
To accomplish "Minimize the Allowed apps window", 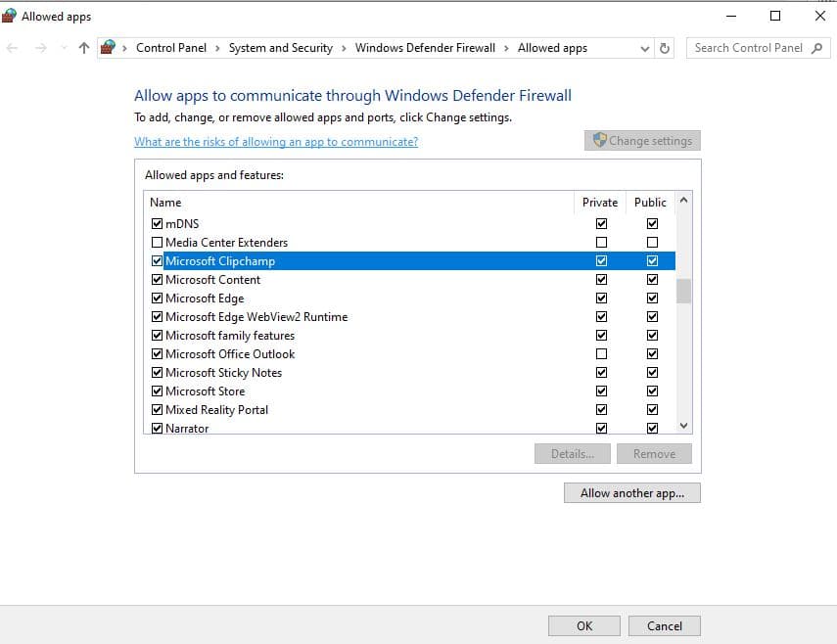I will coord(731,16).
